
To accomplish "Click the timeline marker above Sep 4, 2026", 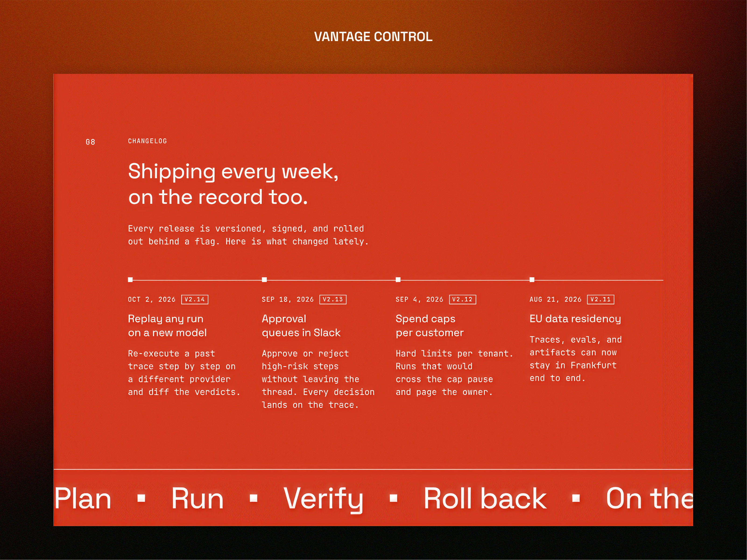I will 398,280.
